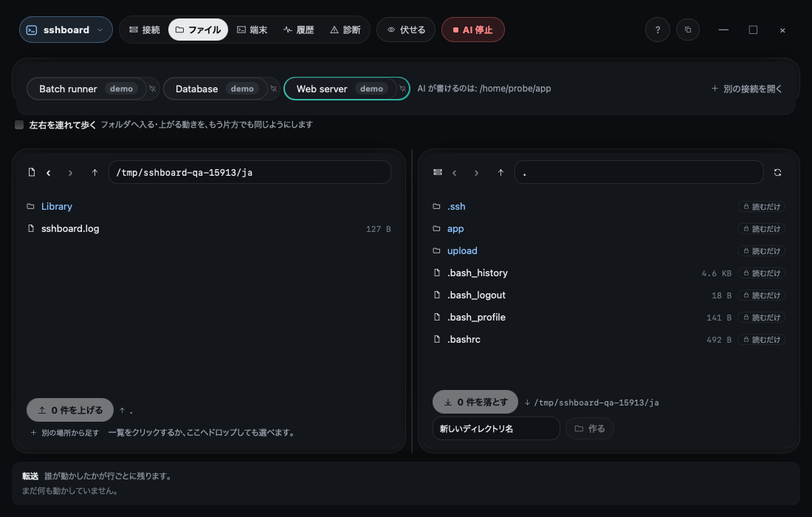Click the 作る create folder button

point(590,428)
